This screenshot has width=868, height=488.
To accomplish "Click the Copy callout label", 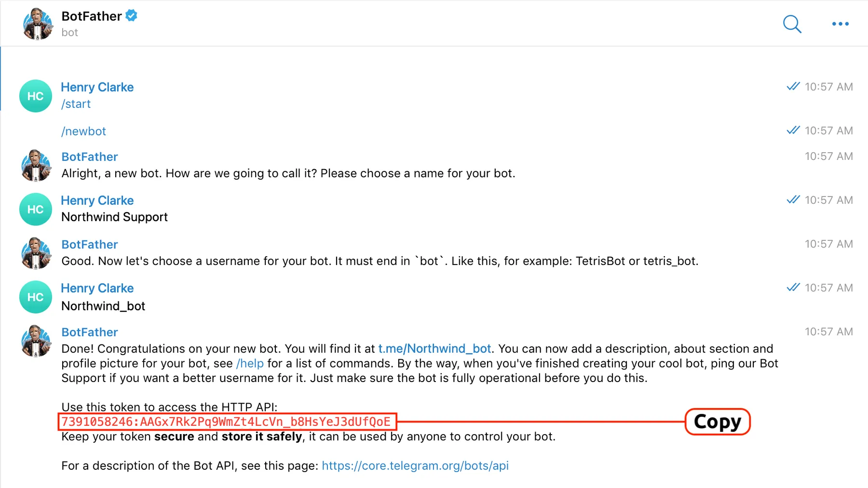I will tap(718, 422).
